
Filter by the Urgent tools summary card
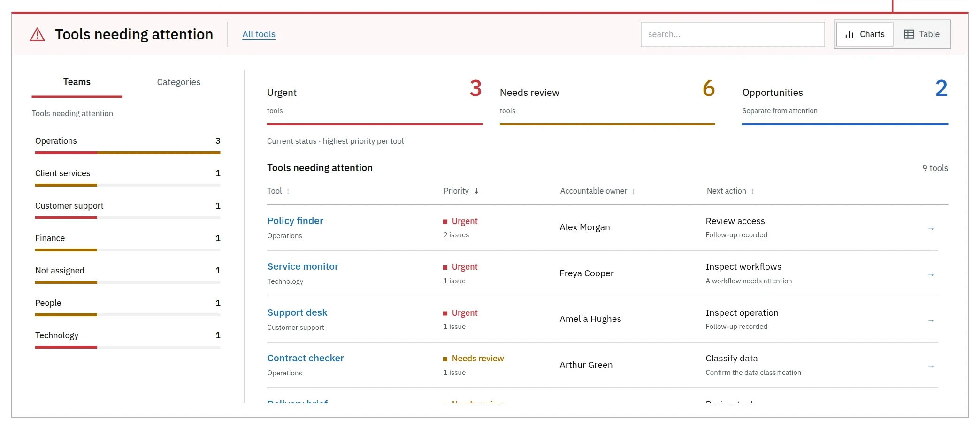375,101
